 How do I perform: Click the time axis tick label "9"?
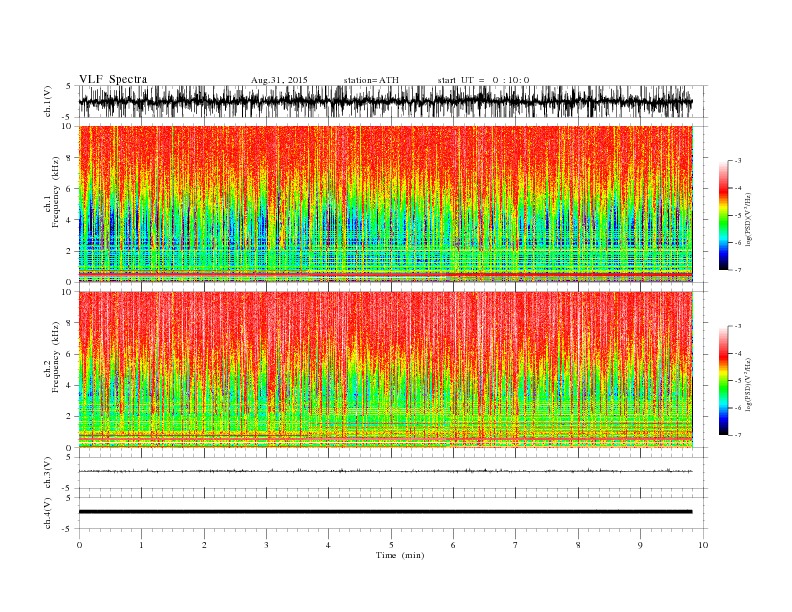click(640, 545)
